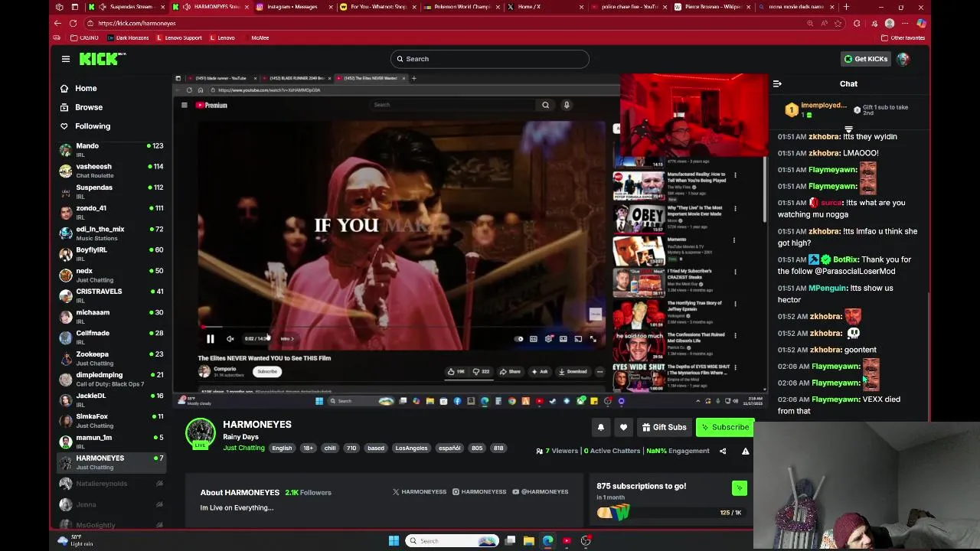
Task: Open the Just Chatting category link
Action: (x=243, y=448)
